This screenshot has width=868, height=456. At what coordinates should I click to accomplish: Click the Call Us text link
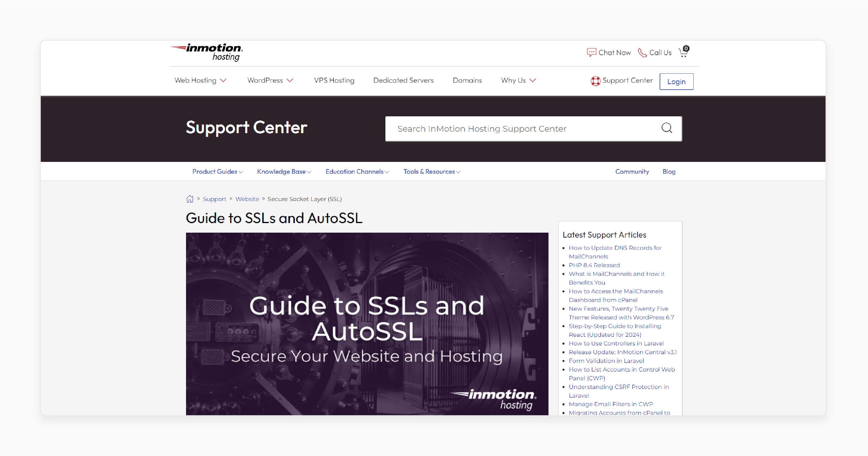pyautogui.click(x=660, y=53)
